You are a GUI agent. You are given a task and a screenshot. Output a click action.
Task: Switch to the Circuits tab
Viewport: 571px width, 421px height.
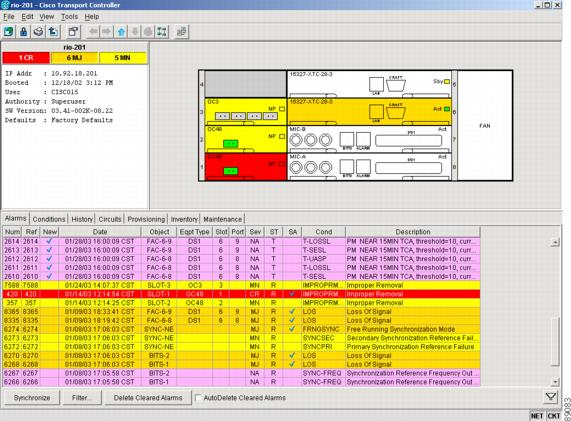click(110, 219)
